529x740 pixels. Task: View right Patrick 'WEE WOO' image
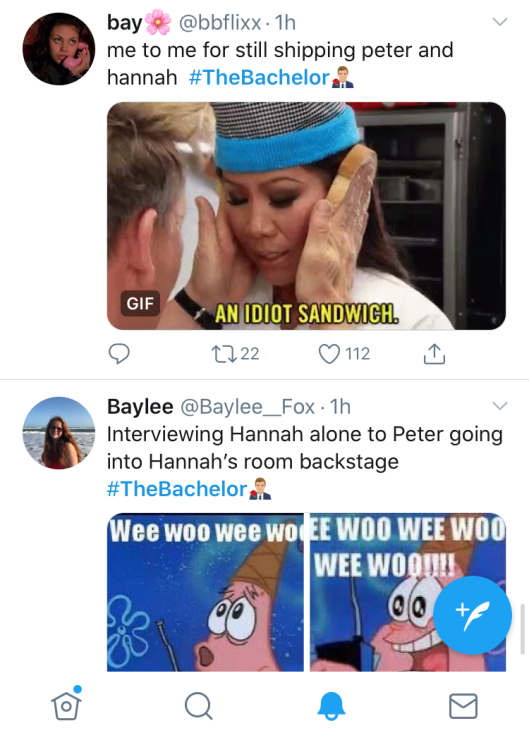pyautogui.click(x=408, y=592)
